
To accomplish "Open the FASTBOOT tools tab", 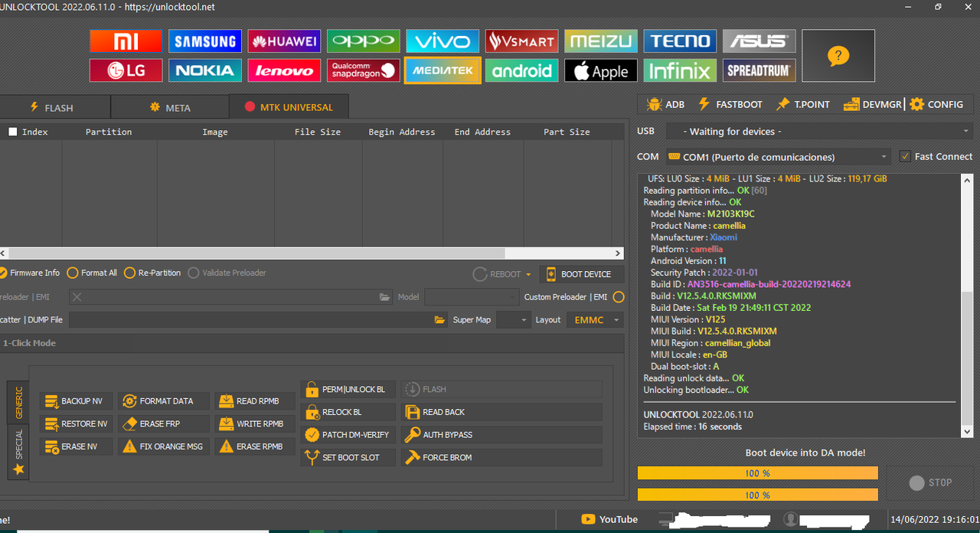I will [x=730, y=104].
